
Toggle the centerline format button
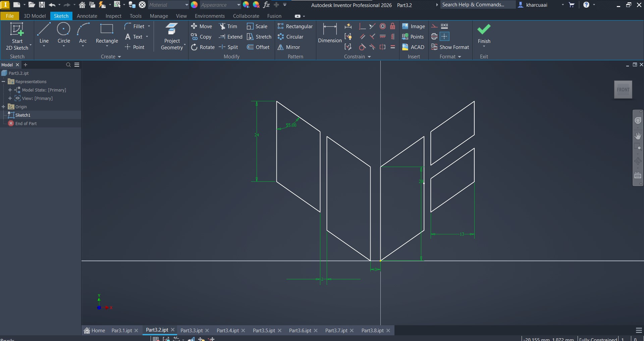tap(434, 37)
